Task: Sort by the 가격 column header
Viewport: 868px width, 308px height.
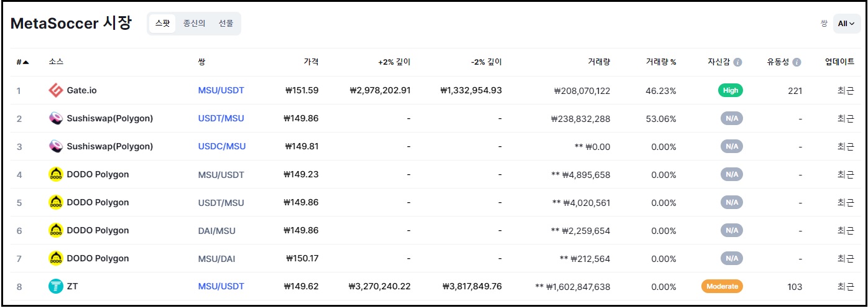Action: 311,62
